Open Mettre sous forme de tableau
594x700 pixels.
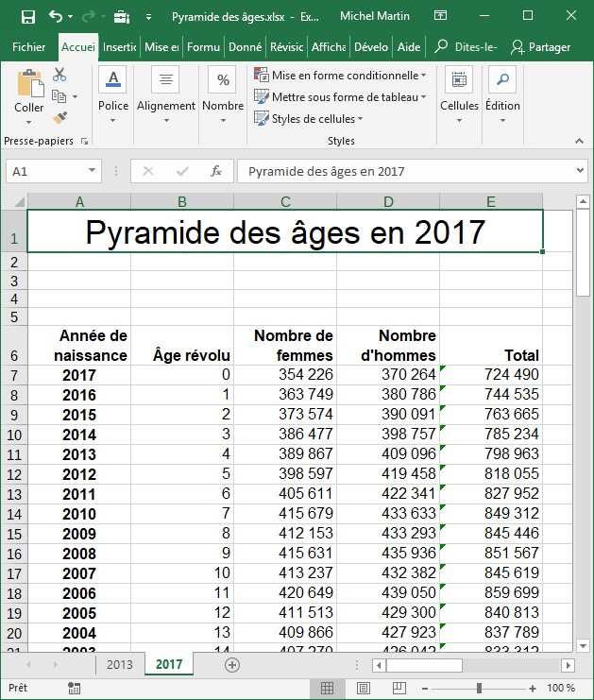(x=340, y=97)
